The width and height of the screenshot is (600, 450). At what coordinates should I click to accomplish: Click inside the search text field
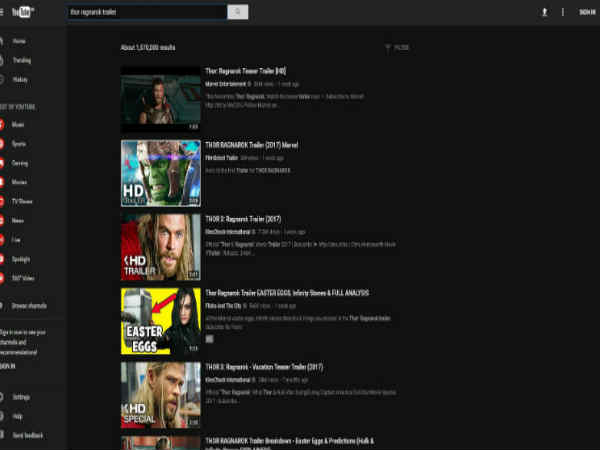(147, 12)
